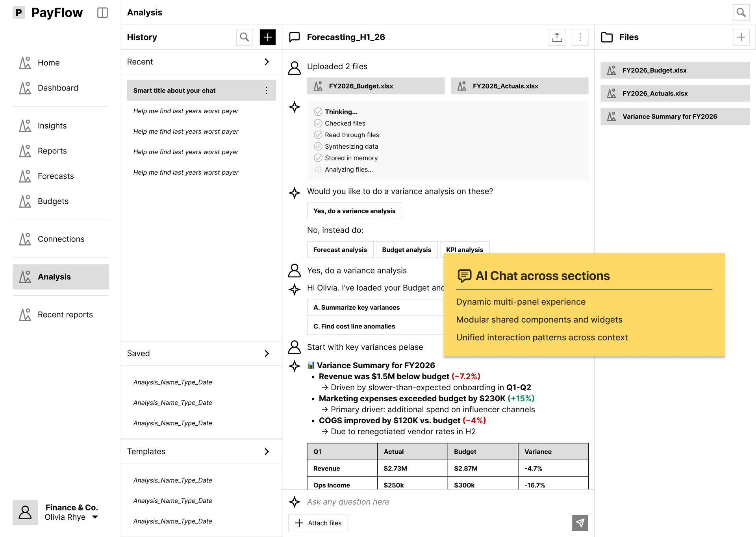Share or export the Forecasting_H1_26 chat
The width and height of the screenshot is (756, 537).
(557, 37)
